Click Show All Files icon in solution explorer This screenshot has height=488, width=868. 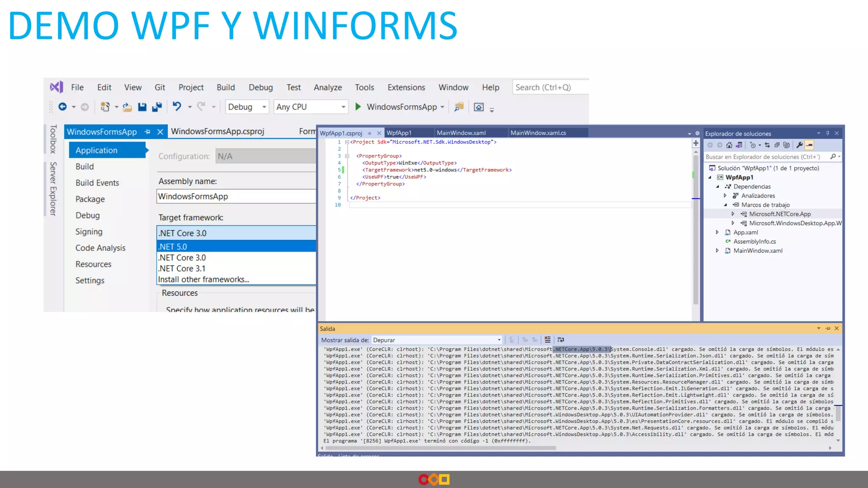click(x=787, y=145)
